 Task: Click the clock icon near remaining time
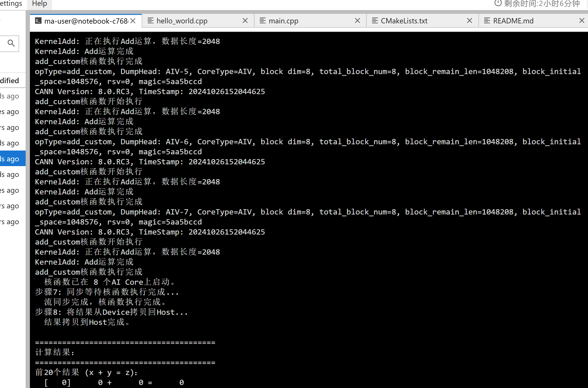498,3
